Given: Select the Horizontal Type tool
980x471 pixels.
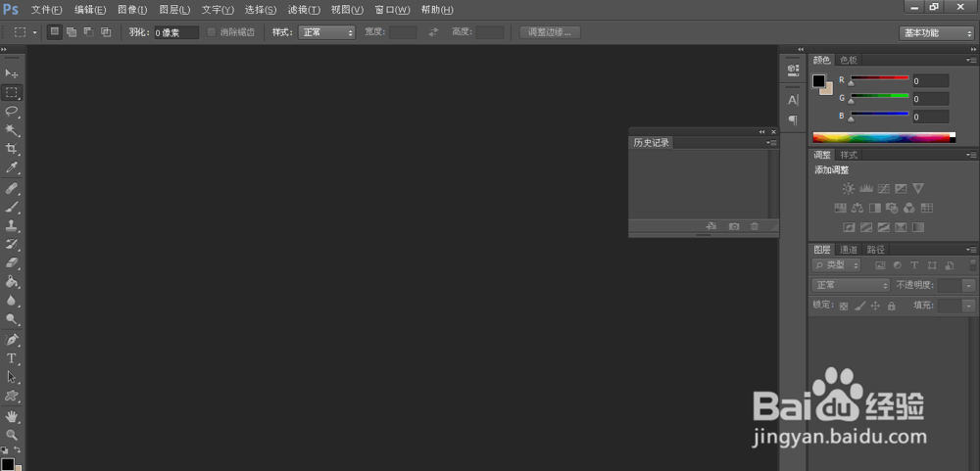Looking at the screenshot, I should click(11, 358).
